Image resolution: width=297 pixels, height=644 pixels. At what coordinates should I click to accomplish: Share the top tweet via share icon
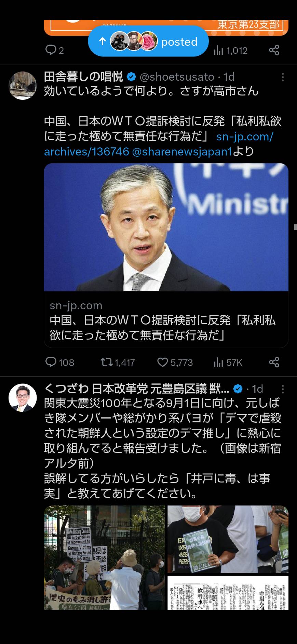(274, 50)
